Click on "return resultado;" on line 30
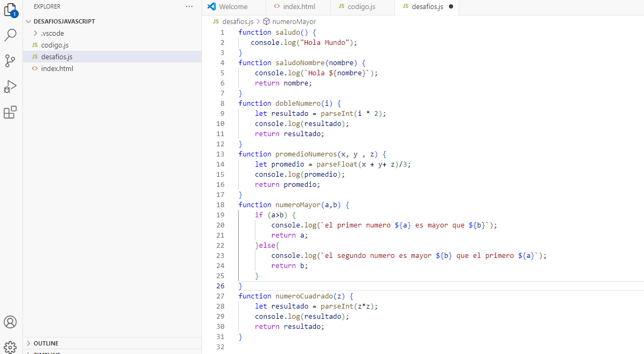This screenshot has width=644, height=354. tap(290, 326)
